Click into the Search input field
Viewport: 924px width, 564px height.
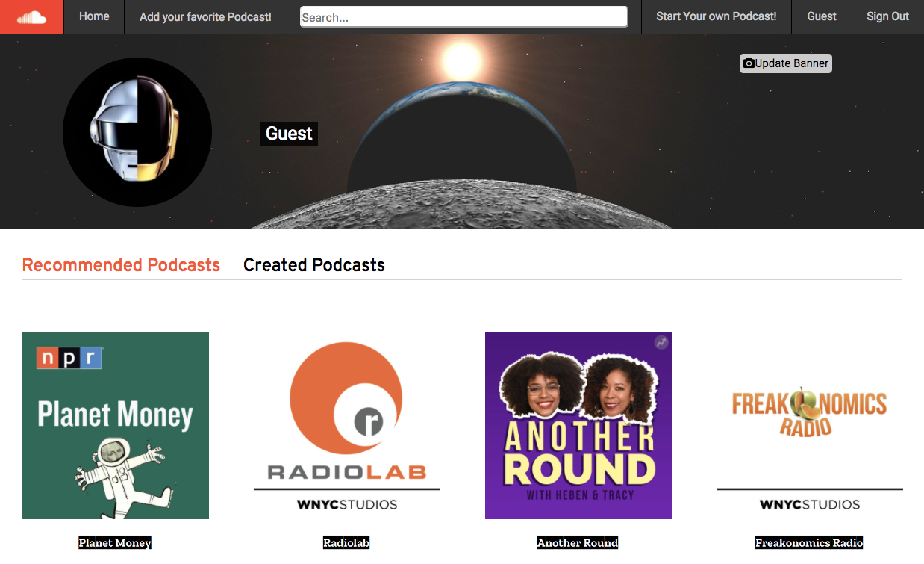pyautogui.click(x=463, y=17)
